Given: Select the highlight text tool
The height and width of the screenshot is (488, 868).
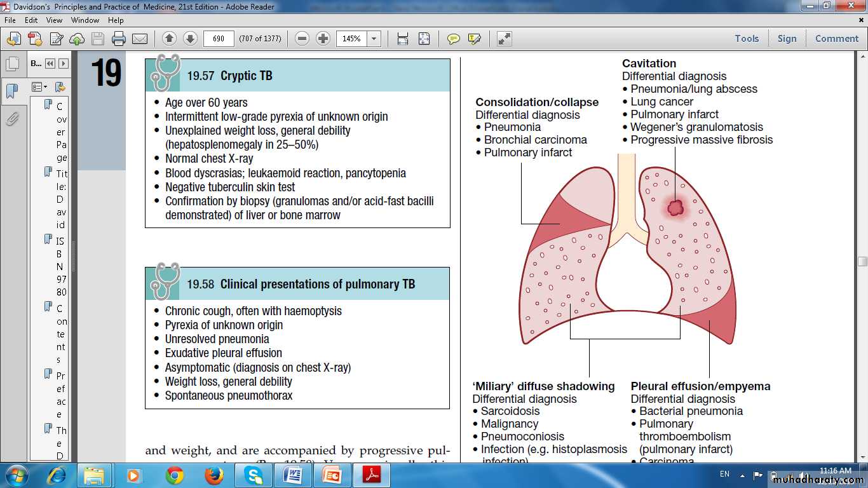Looking at the screenshot, I should [x=474, y=39].
